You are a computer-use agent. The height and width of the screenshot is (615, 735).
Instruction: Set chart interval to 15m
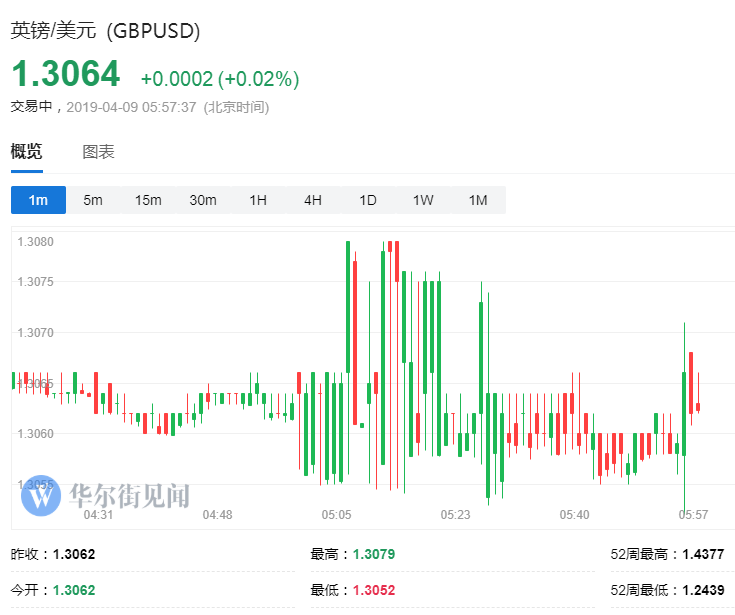pos(148,200)
